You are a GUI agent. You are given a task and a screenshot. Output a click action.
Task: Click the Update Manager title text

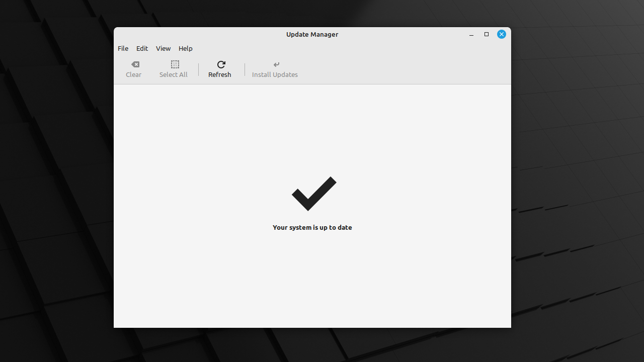(312, 35)
